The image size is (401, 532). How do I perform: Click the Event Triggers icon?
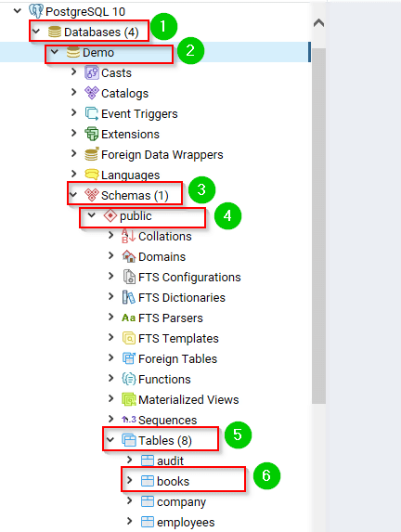pos(92,113)
